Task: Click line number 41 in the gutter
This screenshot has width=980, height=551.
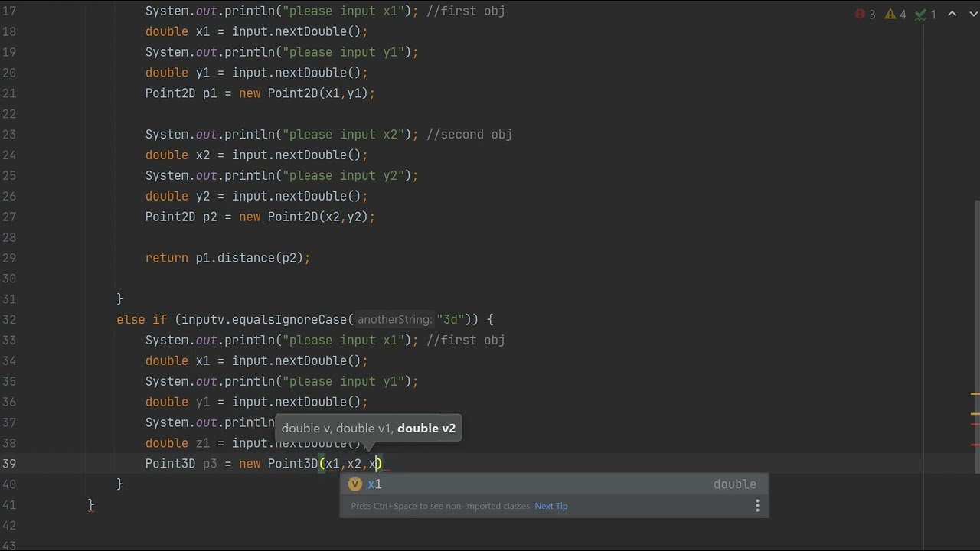Action: (9, 505)
